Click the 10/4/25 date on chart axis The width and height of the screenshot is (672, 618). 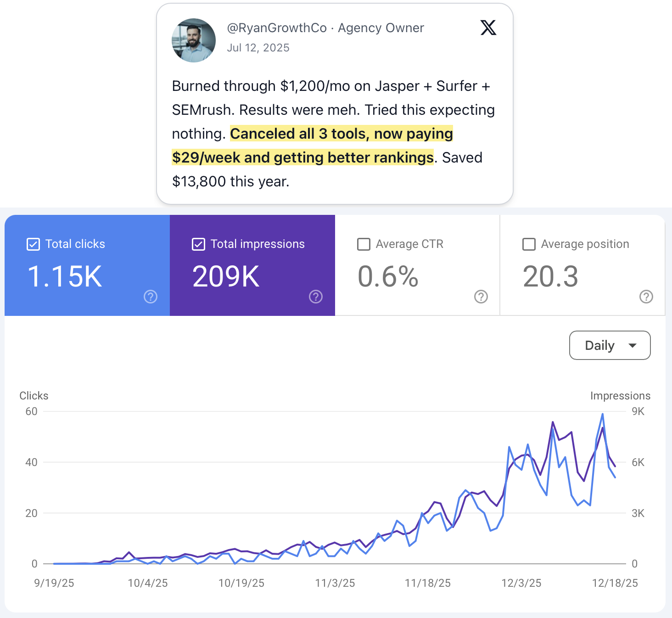tap(148, 583)
